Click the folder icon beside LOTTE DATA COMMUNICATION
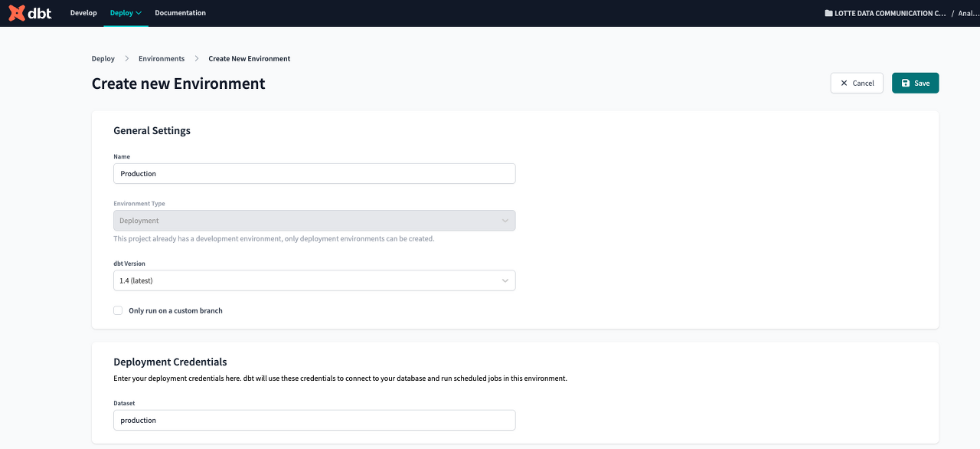Image resolution: width=980 pixels, height=449 pixels. 828,13
